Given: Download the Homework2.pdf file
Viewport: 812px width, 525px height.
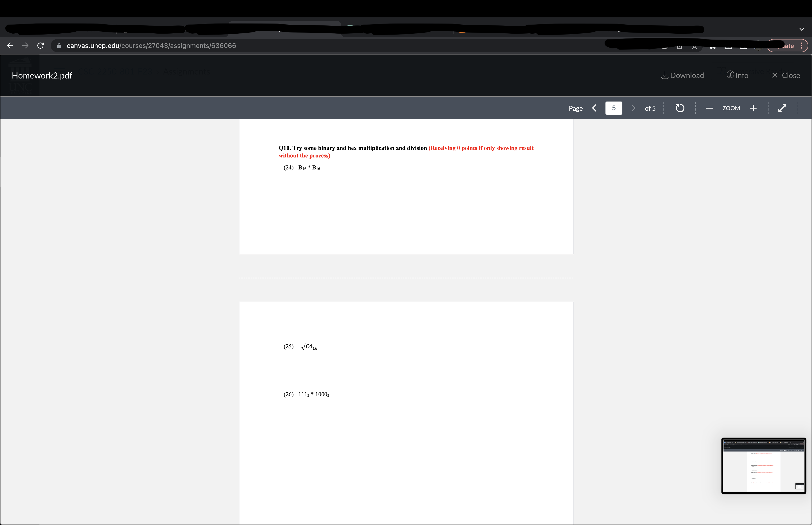Looking at the screenshot, I should click(x=683, y=75).
